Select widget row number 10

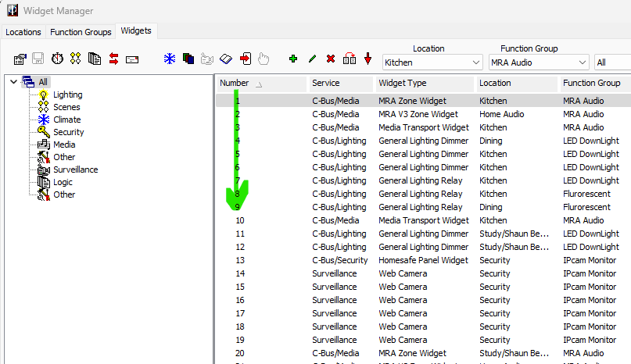coord(423,220)
